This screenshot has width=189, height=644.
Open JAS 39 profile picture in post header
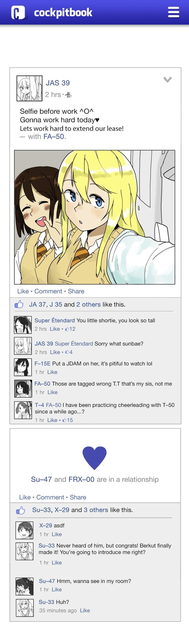point(29,88)
